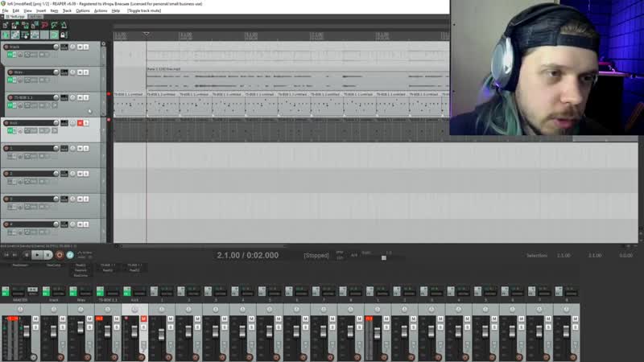Open the View menu in menu bar
Screen dimensions: 644x362
tap(27, 10)
